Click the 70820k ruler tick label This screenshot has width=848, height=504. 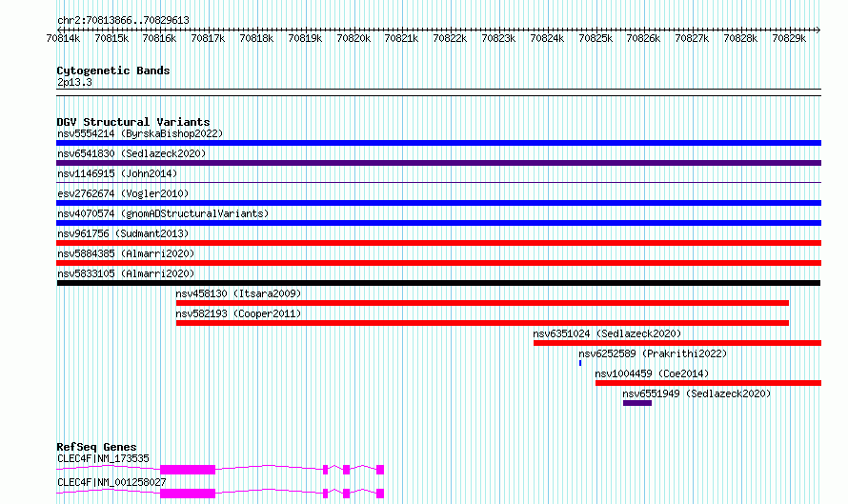[353, 38]
